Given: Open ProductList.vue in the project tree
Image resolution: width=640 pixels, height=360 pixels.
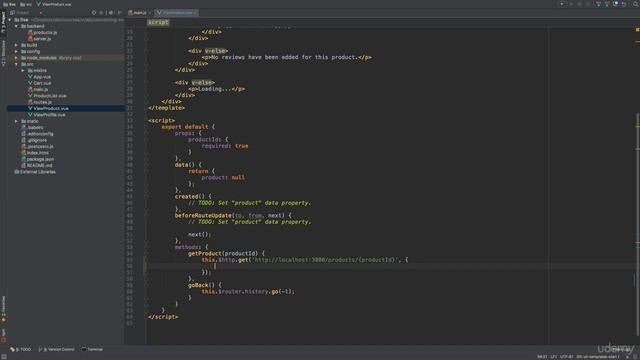Looking at the screenshot, I should (47, 96).
